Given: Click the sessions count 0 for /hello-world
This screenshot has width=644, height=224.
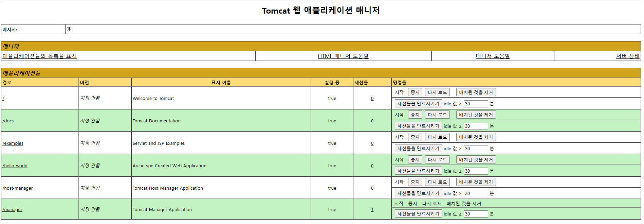Looking at the screenshot, I should click(x=372, y=166).
